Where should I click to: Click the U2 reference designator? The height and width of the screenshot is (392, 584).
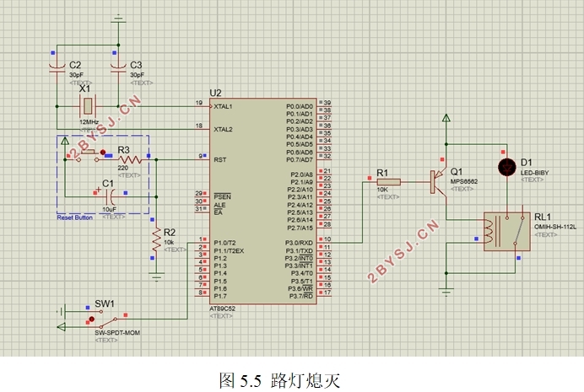coord(215,93)
